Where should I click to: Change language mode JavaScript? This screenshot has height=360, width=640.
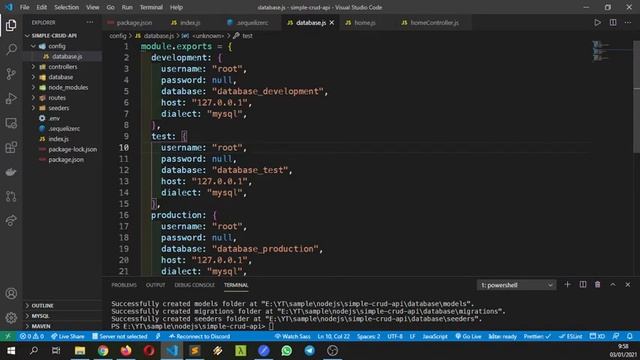point(435,336)
